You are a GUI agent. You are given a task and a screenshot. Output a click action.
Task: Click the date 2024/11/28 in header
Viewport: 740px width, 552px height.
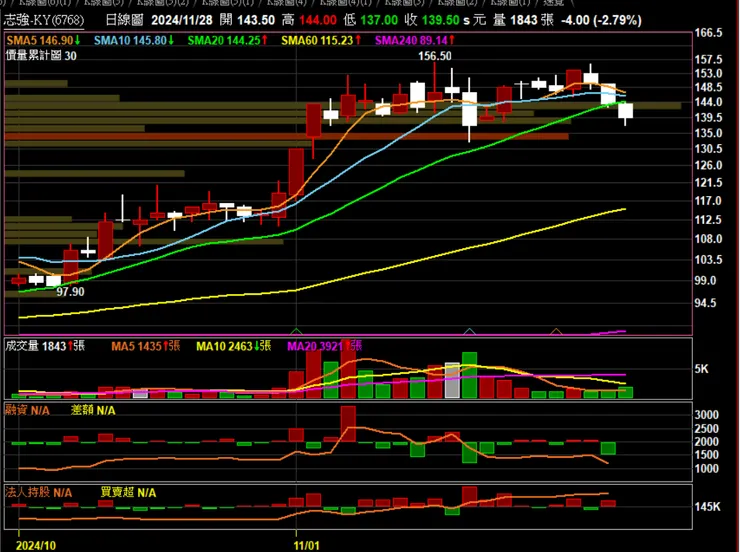182,20
